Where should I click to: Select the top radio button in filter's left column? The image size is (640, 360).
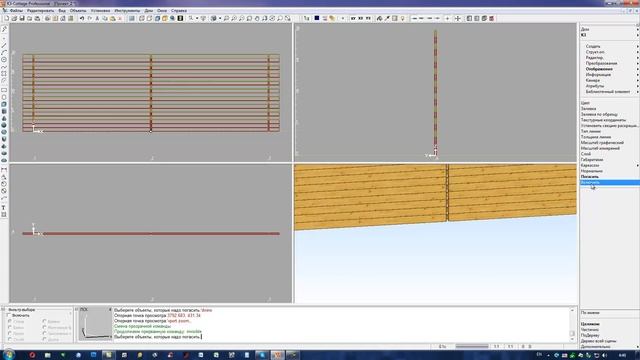tap(10, 322)
